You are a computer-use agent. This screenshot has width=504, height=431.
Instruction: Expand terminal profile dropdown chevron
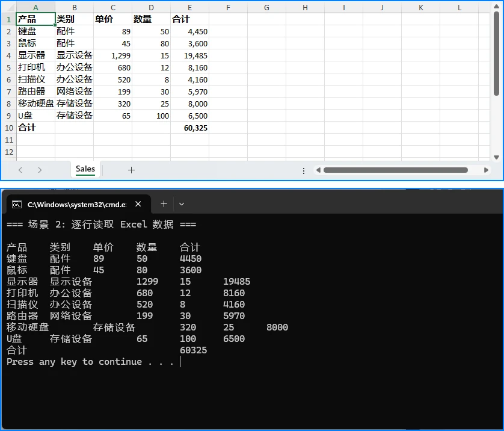click(182, 204)
